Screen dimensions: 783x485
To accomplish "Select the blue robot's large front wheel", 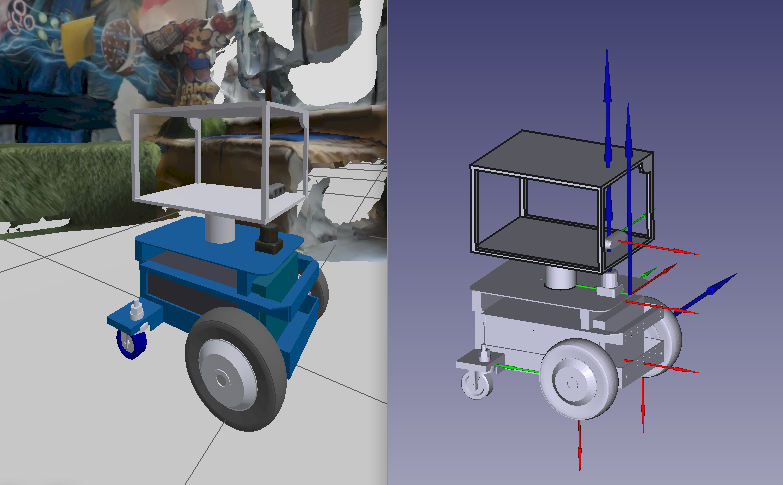I will click(236, 369).
